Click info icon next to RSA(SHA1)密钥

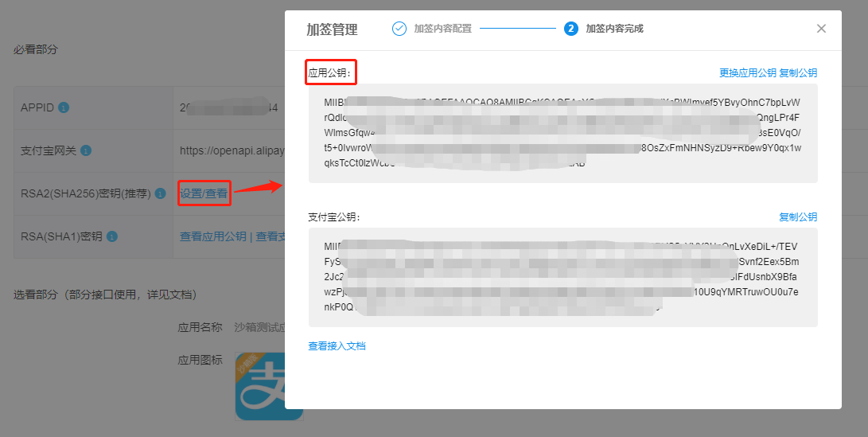click(x=112, y=237)
